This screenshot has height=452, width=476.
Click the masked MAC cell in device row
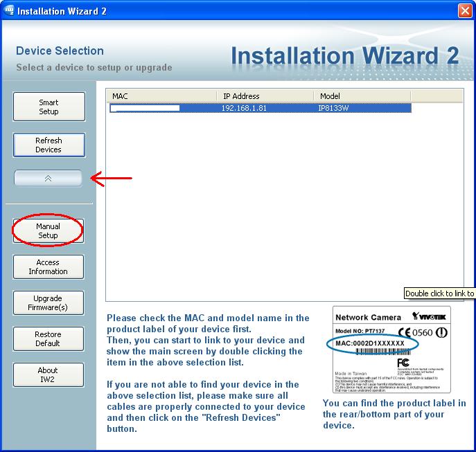click(145, 108)
